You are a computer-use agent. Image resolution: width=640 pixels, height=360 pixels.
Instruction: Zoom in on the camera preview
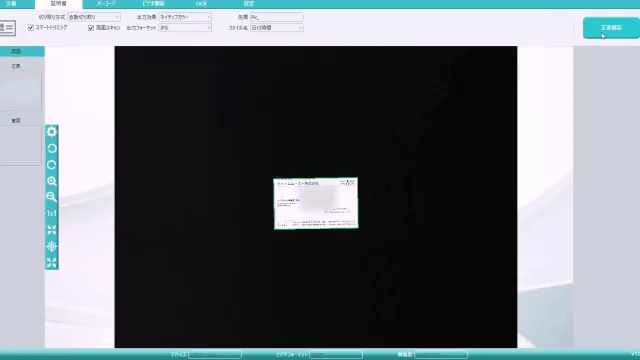point(51,181)
